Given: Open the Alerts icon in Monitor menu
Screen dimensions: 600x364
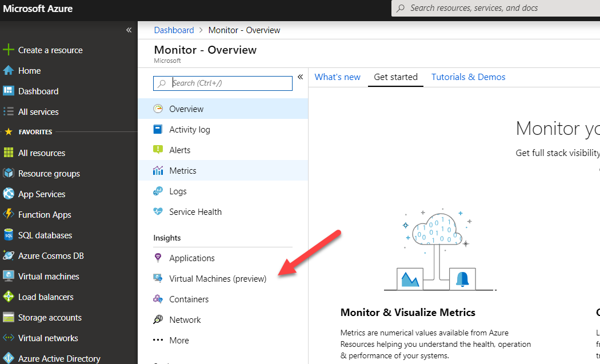Looking at the screenshot, I should pos(158,150).
